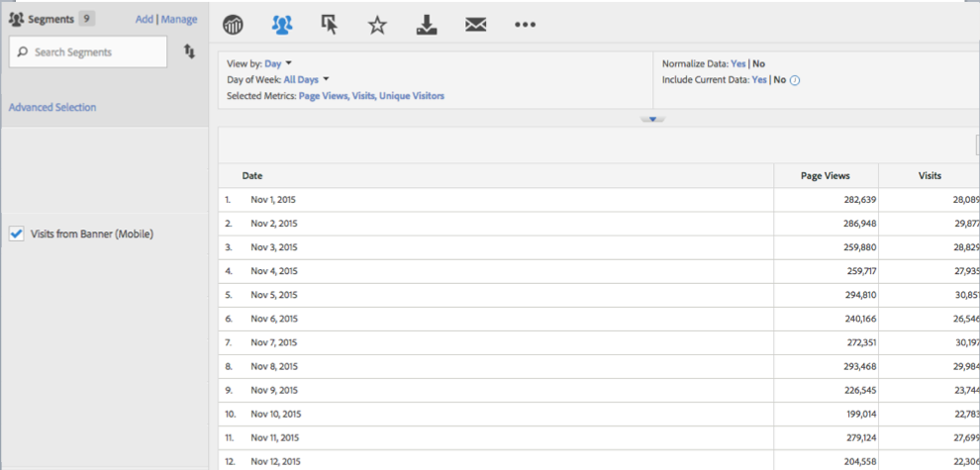Click the Include Current Data info icon
This screenshot has height=470, width=980.
[795, 80]
